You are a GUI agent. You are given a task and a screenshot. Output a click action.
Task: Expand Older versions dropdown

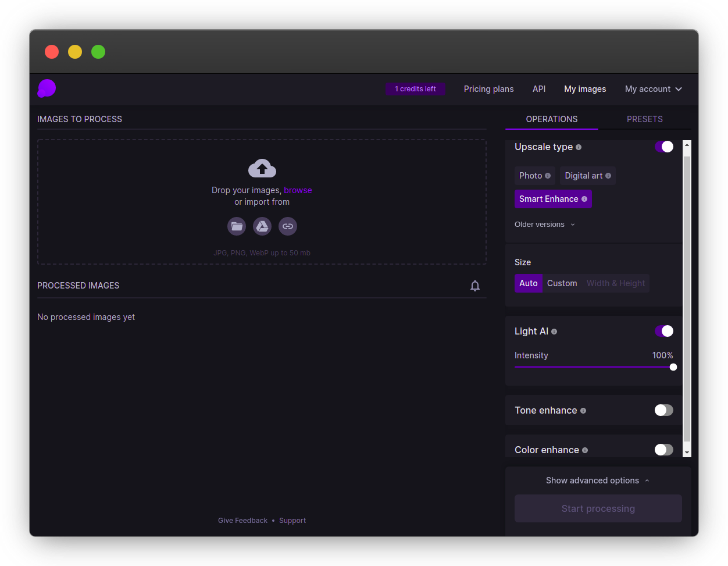pos(545,225)
